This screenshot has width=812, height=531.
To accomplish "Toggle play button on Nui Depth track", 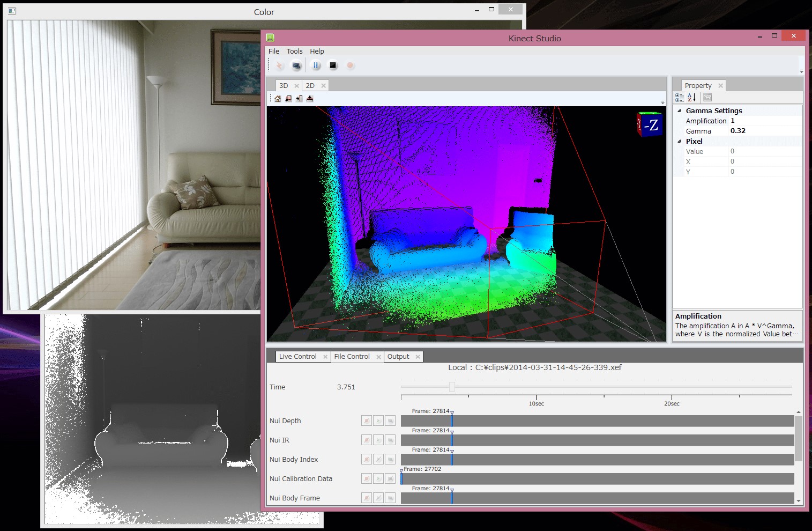I will pos(378,421).
